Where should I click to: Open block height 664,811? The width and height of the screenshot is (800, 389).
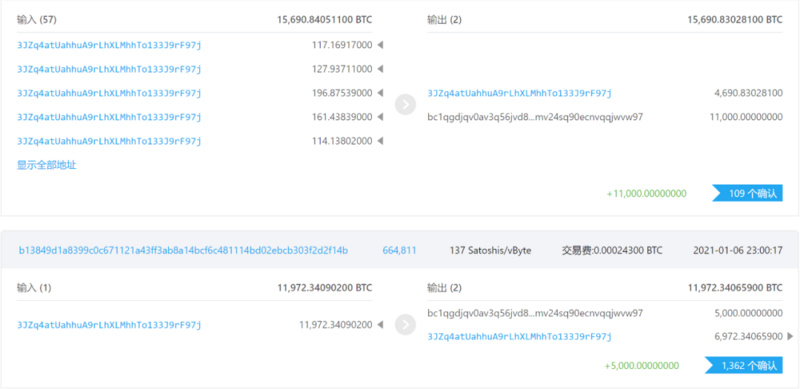(x=399, y=250)
